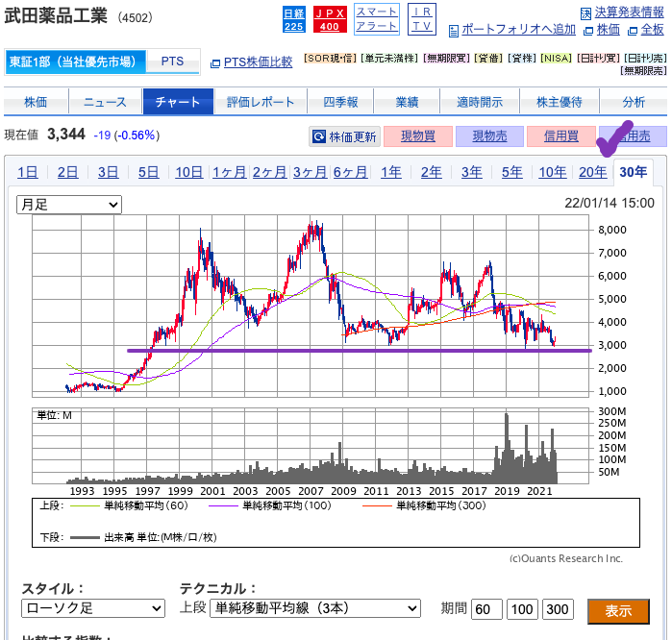Select 5年 chart period
Screen dimensions: 672x640
click(x=512, y=172)
